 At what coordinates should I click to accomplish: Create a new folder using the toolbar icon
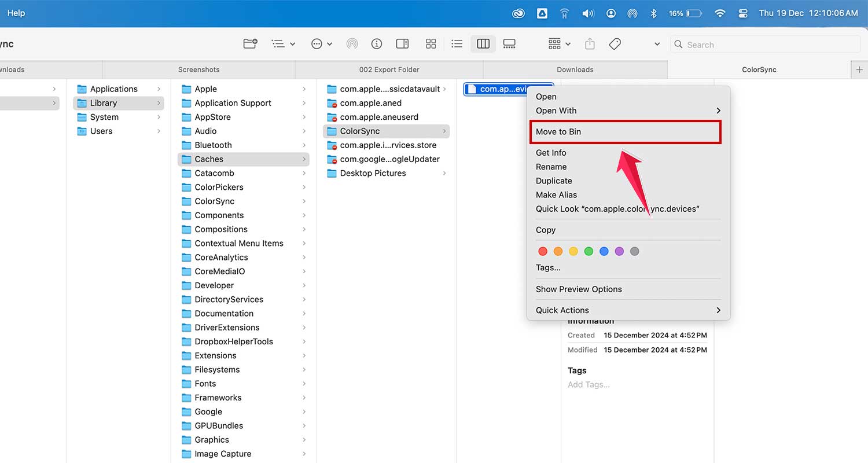click(x=250, y=43)
